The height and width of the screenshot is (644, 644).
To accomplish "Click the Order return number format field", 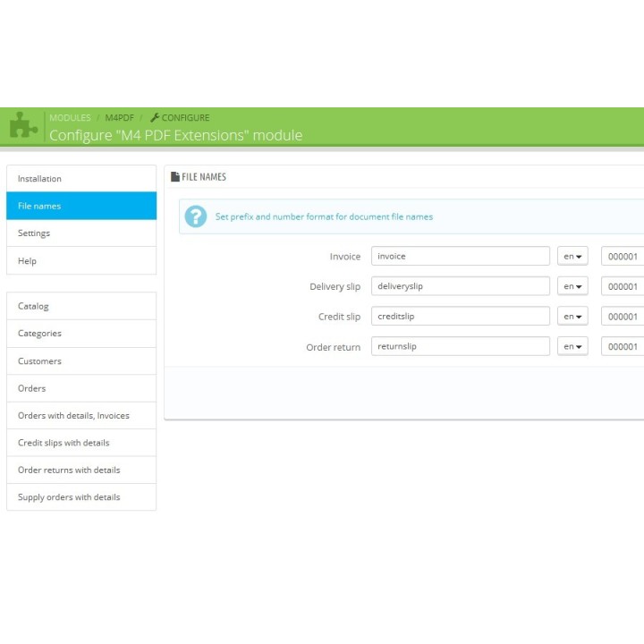I will 623,346.
